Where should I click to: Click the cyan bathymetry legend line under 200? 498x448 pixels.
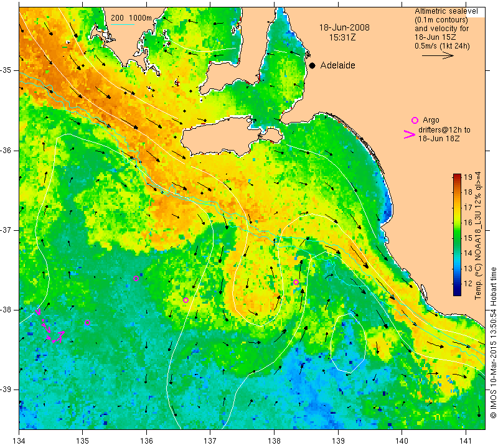123,24
